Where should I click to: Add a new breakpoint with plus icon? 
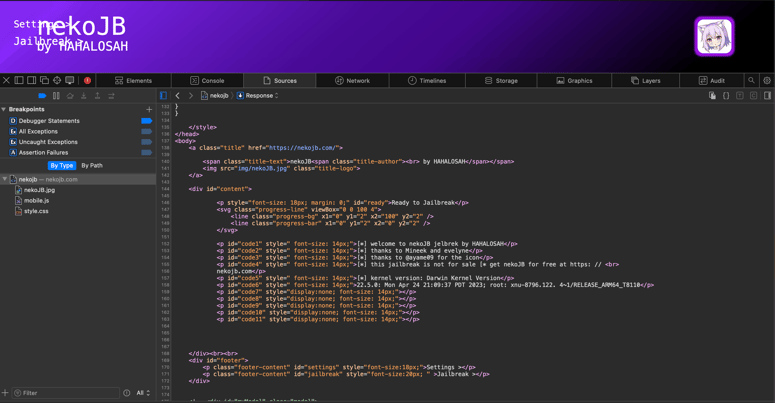tap(149, 110)
